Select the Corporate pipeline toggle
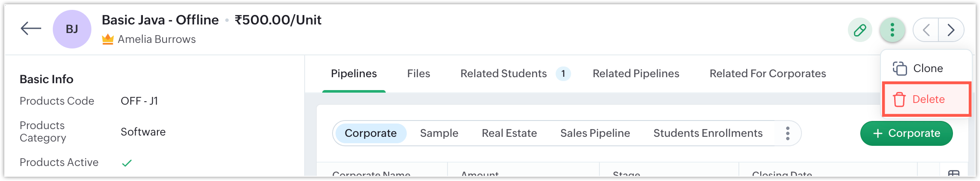This screenshot has height=181, width=980. pyautogui.click(x=370, y=133)
